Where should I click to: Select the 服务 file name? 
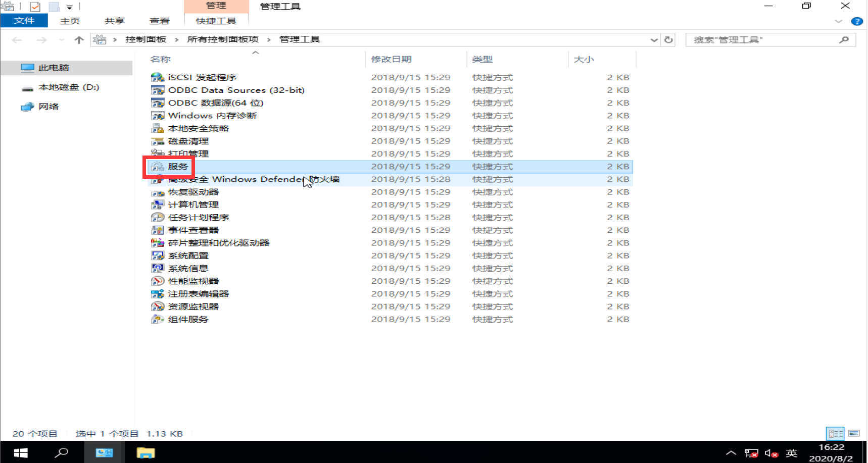point(178,166)
